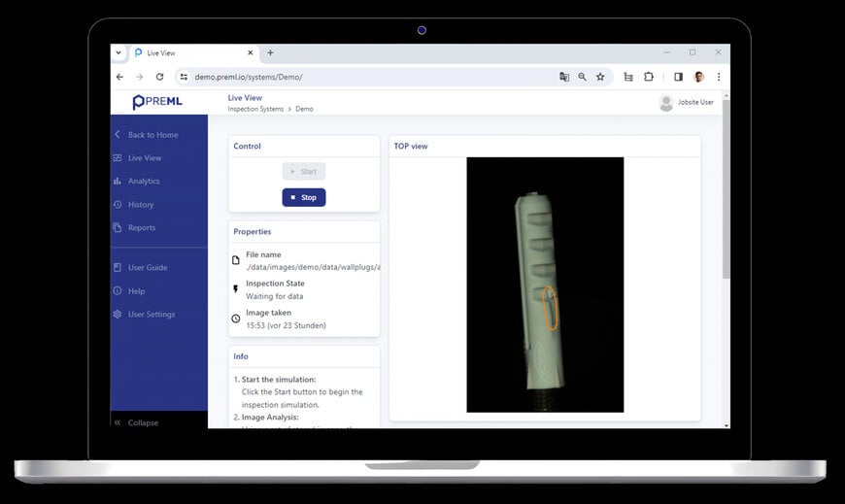
Task: Click the file name path text
Action: point(313,267)
